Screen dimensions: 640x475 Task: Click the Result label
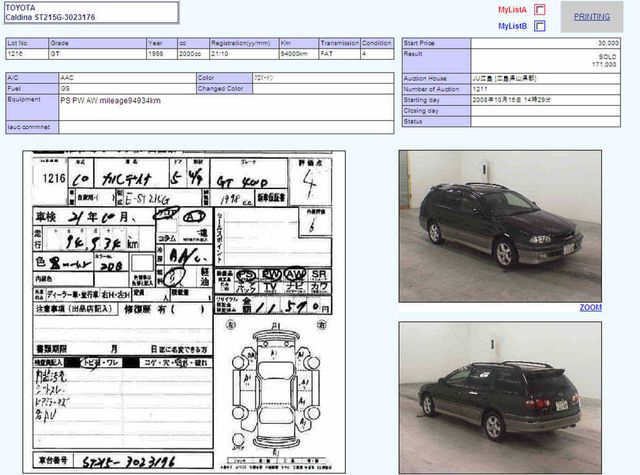(x=436, y=61)
